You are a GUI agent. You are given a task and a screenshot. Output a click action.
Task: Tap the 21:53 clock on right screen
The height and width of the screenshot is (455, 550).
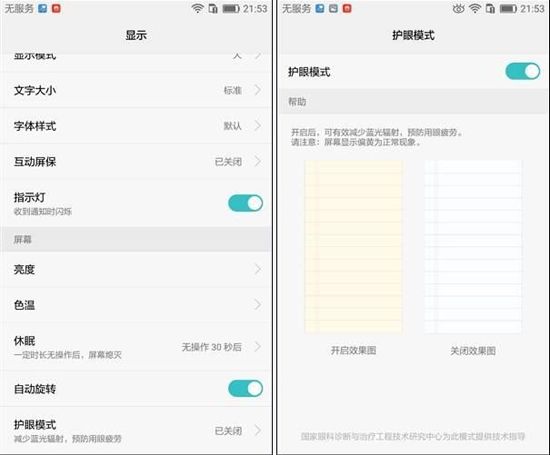pyautogui.click(x=532, y=8)
